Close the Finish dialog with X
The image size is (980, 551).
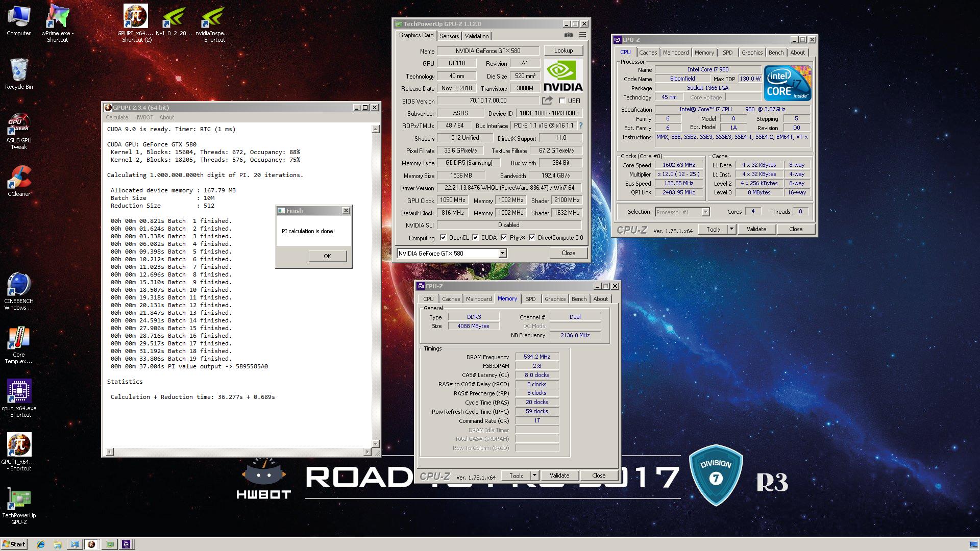click(346, 210)
